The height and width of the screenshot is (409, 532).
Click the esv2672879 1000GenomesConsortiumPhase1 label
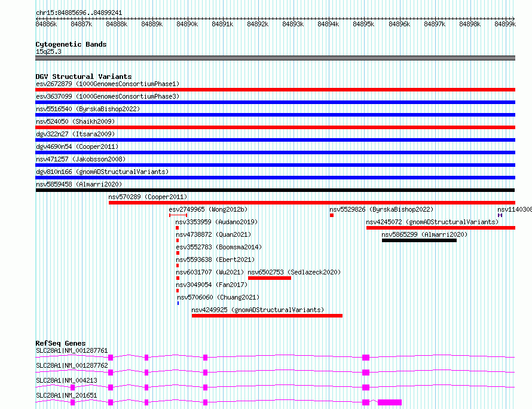pos(108,84)
